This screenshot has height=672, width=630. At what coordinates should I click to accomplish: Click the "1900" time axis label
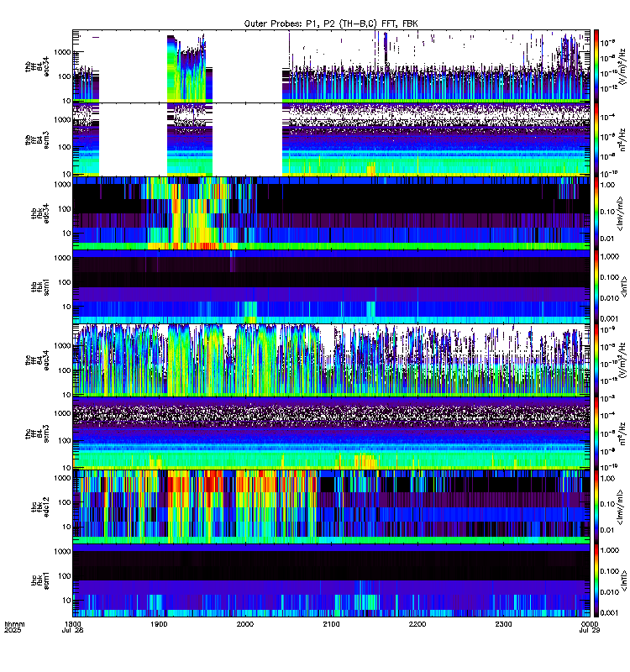point(159,624)
